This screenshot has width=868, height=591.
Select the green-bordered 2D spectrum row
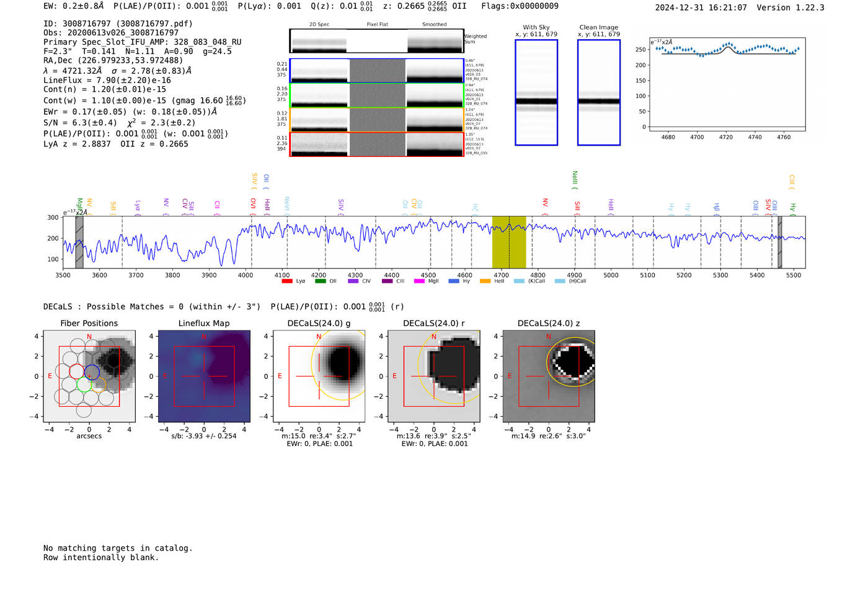tap(376, 96)
